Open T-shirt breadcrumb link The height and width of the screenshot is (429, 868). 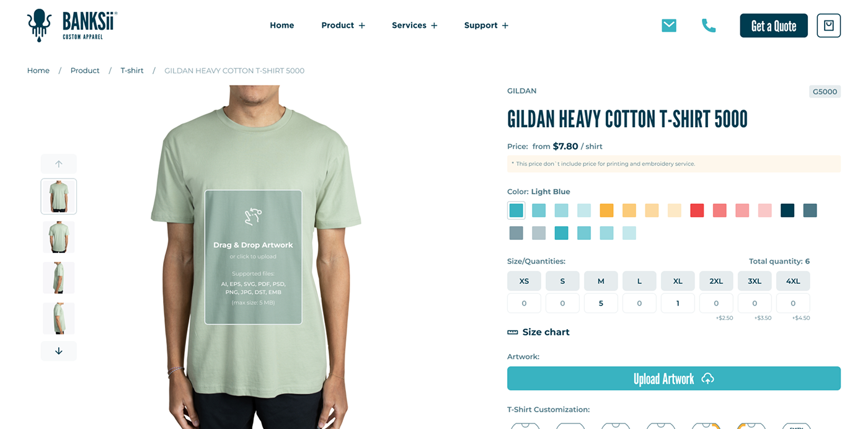click(132, 71)
